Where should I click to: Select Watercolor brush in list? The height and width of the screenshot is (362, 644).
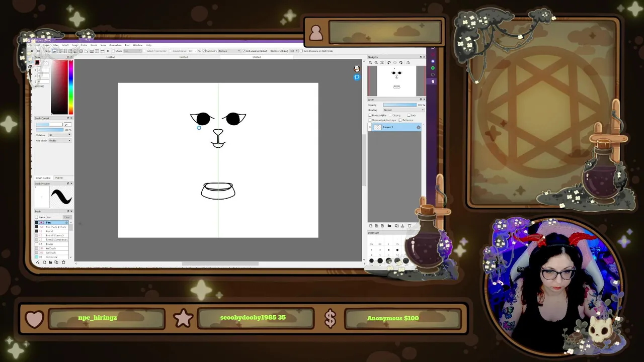[51, 257]
